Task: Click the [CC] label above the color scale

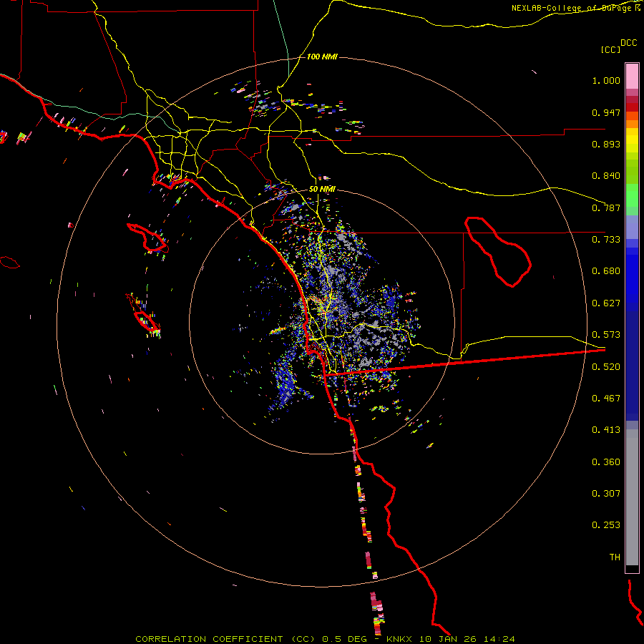Action: coord(610,49)
